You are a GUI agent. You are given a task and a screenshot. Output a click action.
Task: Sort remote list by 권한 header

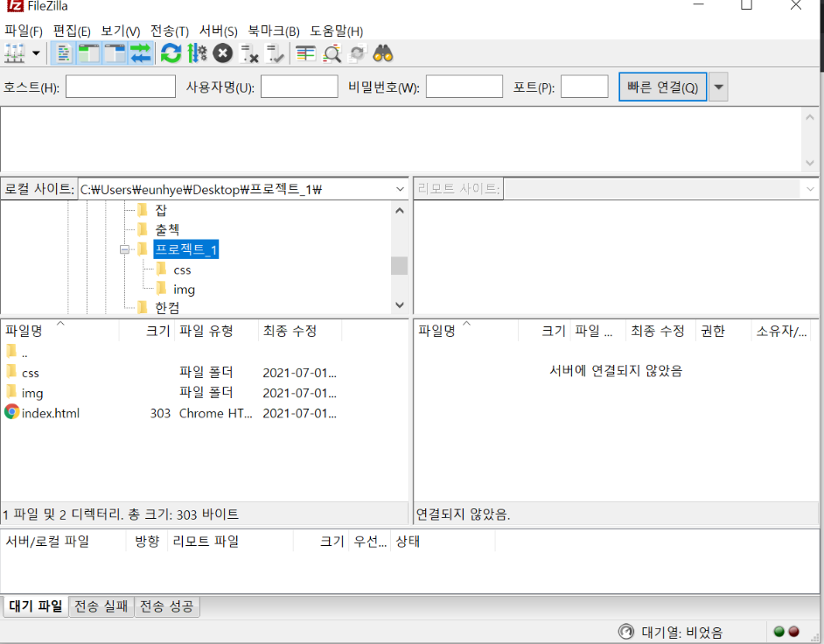coord(723,331)
